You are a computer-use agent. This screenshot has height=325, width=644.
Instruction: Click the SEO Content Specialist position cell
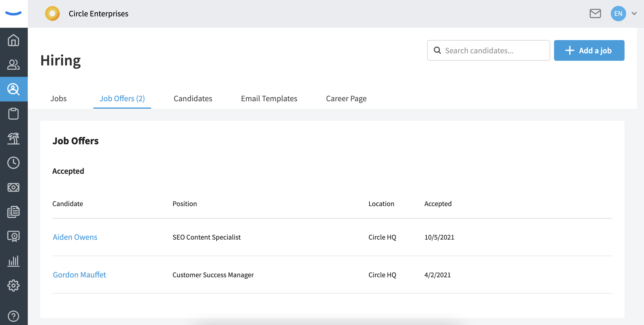[206, 237]
